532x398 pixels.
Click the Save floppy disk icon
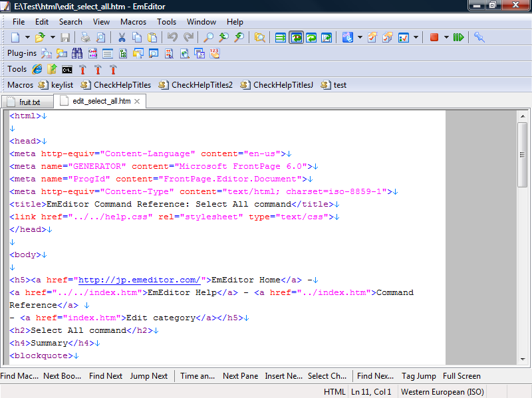65,37
